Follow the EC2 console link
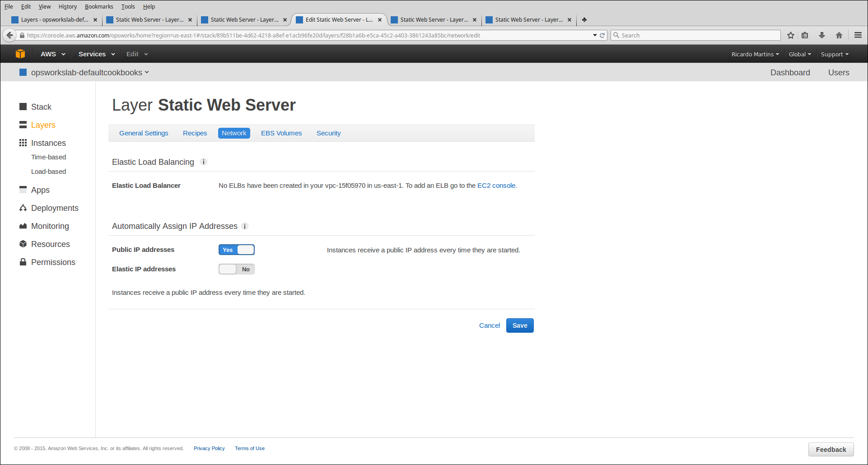The image size is (868, 465). pyautogui.click(x=496, y=186)
